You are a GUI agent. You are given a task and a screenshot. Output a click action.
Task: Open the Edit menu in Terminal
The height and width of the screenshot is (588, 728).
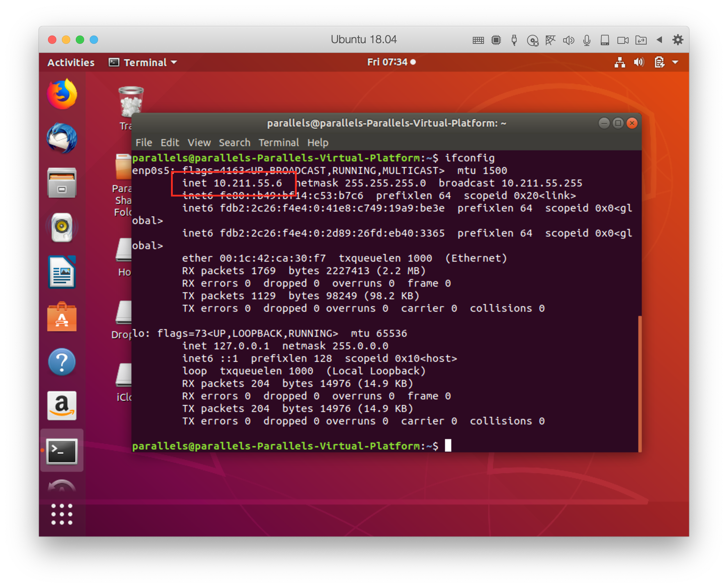[170, 143]
